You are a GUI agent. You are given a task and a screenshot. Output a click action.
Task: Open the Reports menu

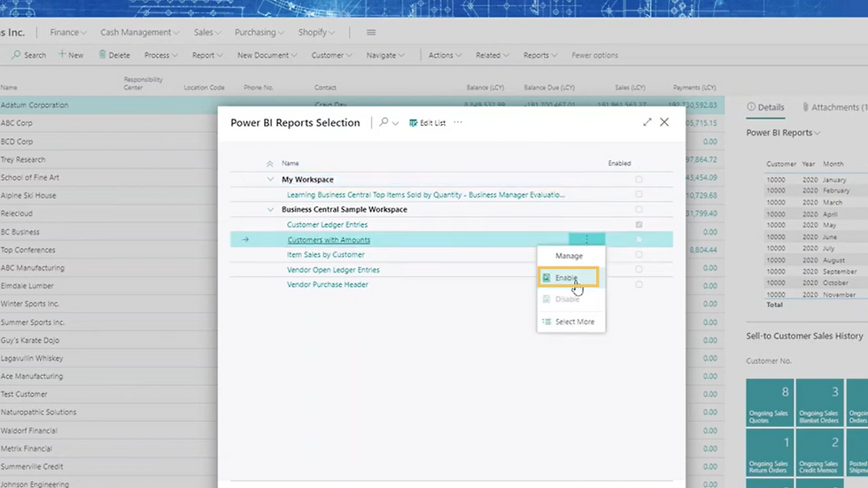point(539,55)
